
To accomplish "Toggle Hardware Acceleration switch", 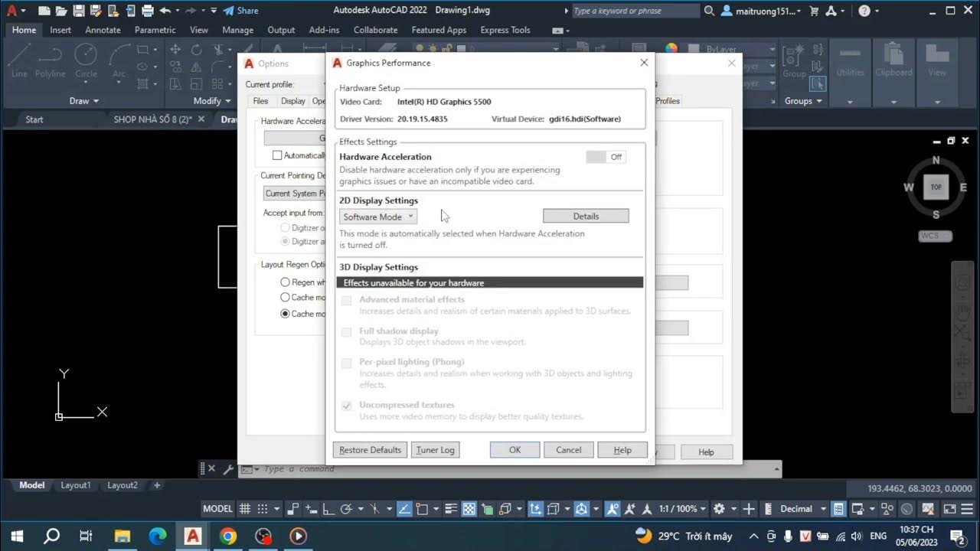I will point(606,157).
